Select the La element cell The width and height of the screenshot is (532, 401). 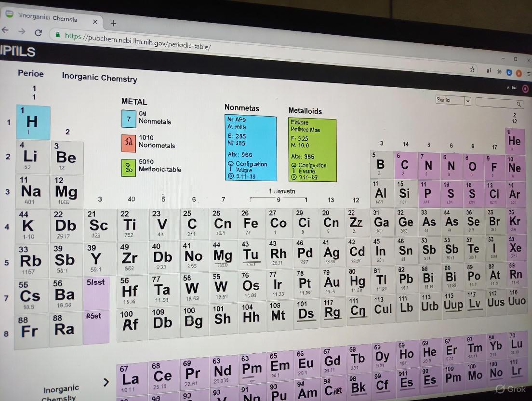click(x=132, y=379)
